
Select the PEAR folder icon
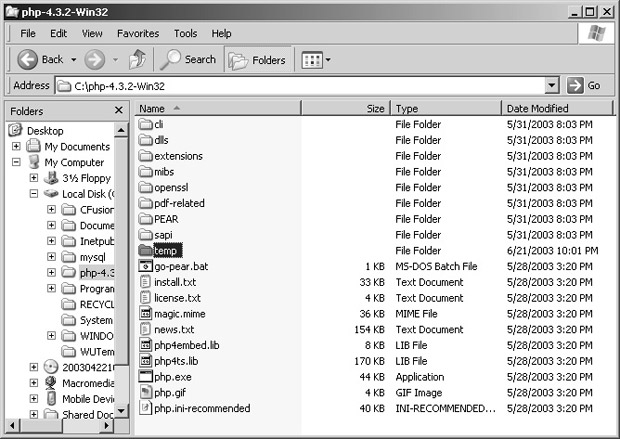click(x=146, y=219)
